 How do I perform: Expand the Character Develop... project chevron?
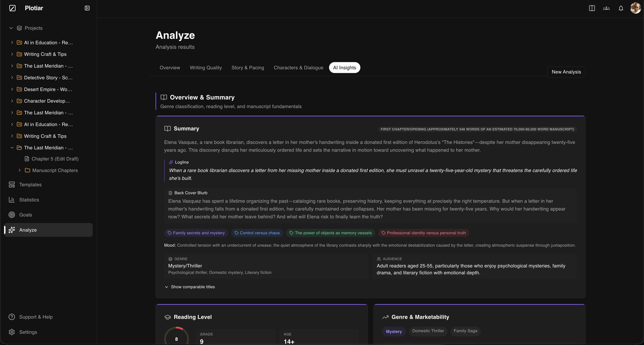coord(12,101)
